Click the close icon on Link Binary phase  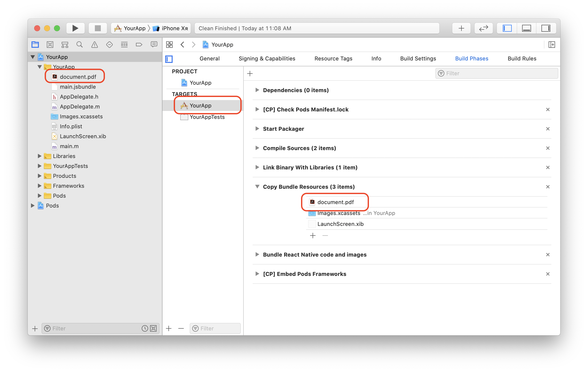pyautogui.click(x=548, y=167)
